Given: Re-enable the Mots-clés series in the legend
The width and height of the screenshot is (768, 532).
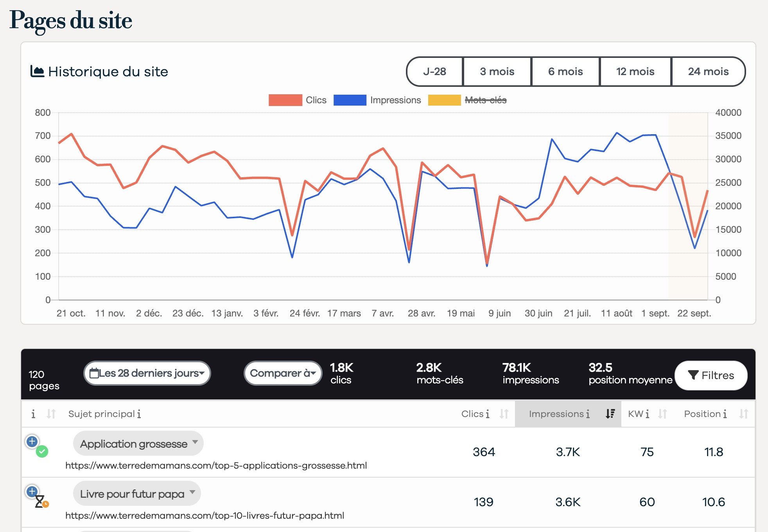Looking at the screenshot, I should [486, 100].
